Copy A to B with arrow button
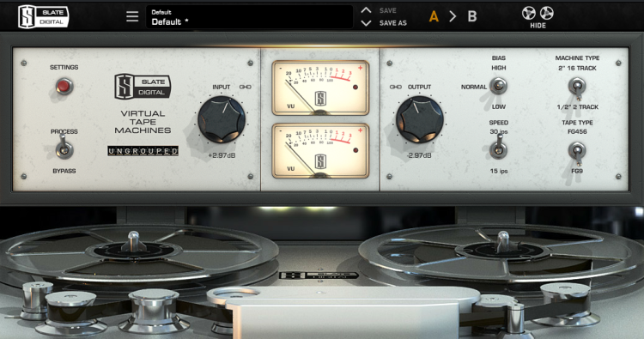The image size is (644, 339). click(453, 16)
